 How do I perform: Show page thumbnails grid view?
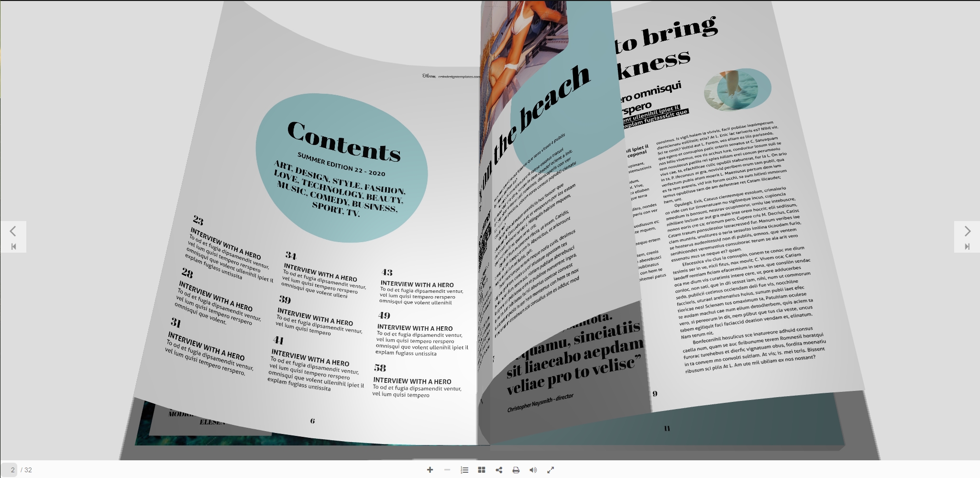tap(482, 470)
